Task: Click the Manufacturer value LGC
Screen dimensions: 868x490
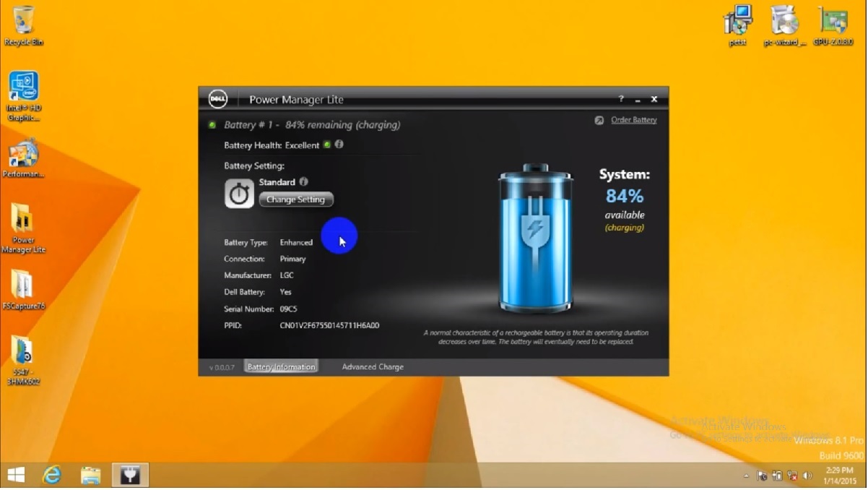Action: click(287, 275)
